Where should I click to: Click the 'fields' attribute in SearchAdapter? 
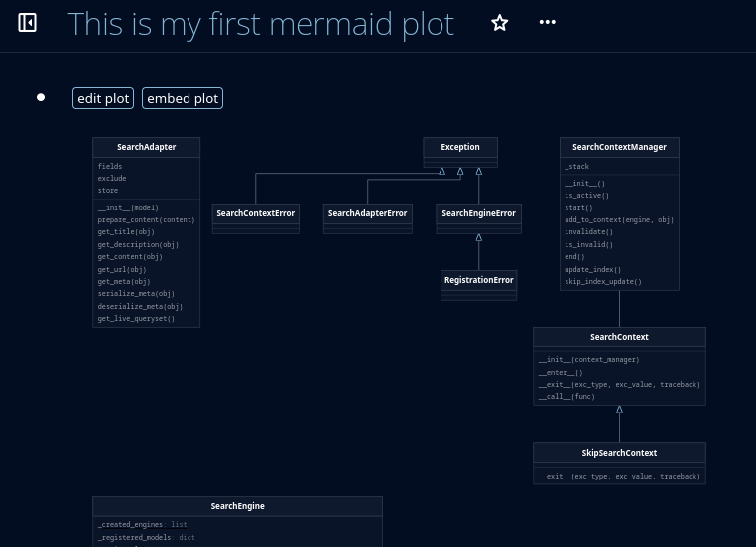[x=110, y=166]
